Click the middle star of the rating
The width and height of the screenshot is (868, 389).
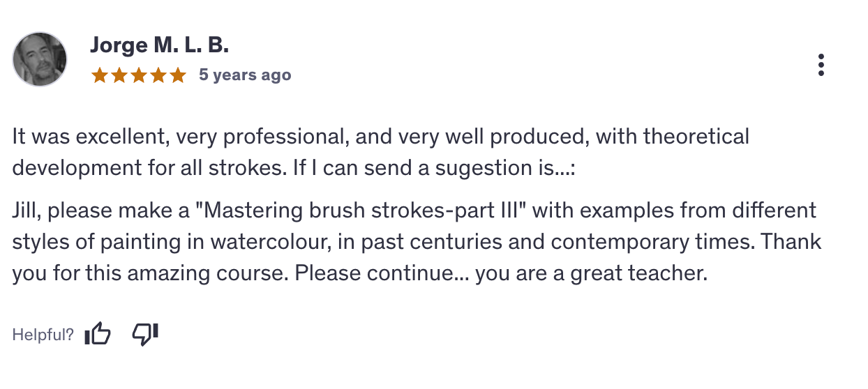(139, 75)
